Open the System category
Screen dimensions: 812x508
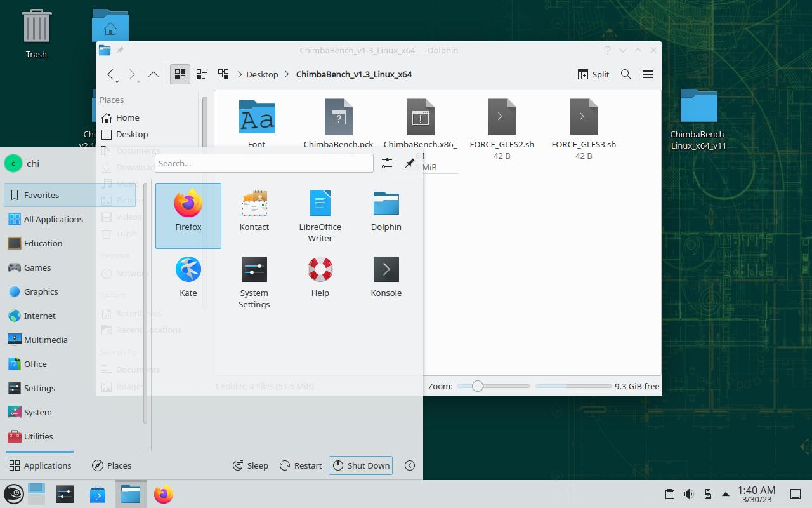70,412
